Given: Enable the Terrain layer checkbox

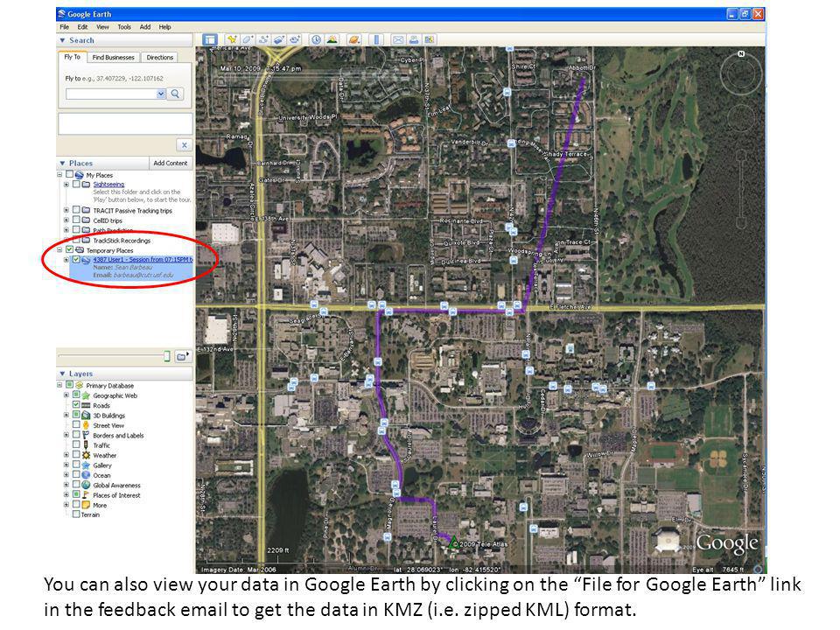Looking at the screenshot, I should [x=76, y=514].
